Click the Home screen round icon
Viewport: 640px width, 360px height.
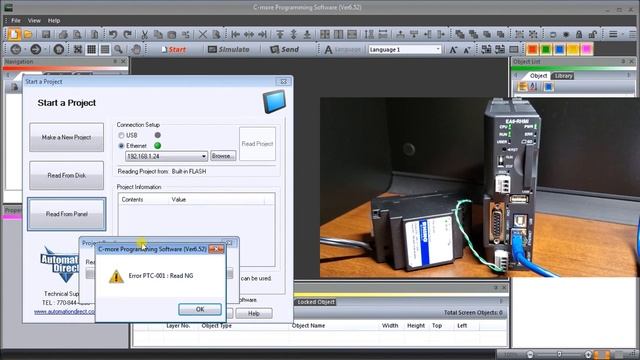pyautogui.click(x=59, y=49)
